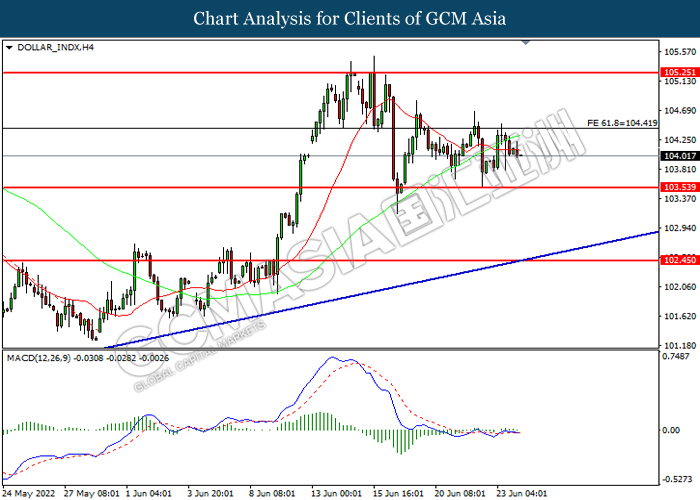Click the 8 Jun 08:01 time label
700x500 pixels.
point(272,493)
